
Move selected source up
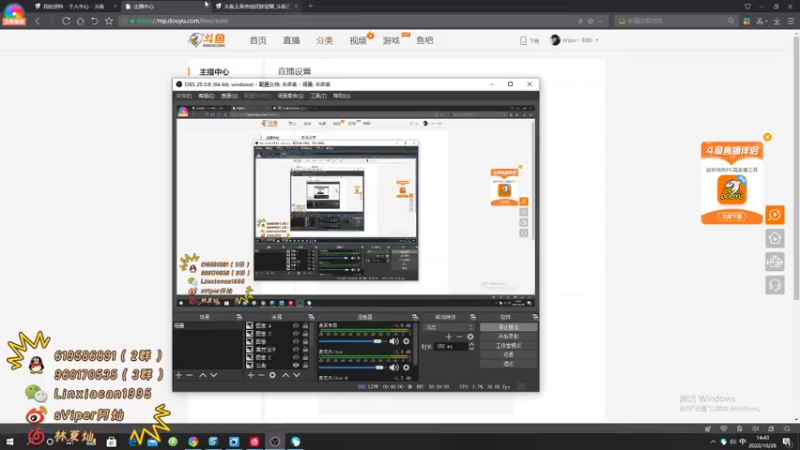285,375
